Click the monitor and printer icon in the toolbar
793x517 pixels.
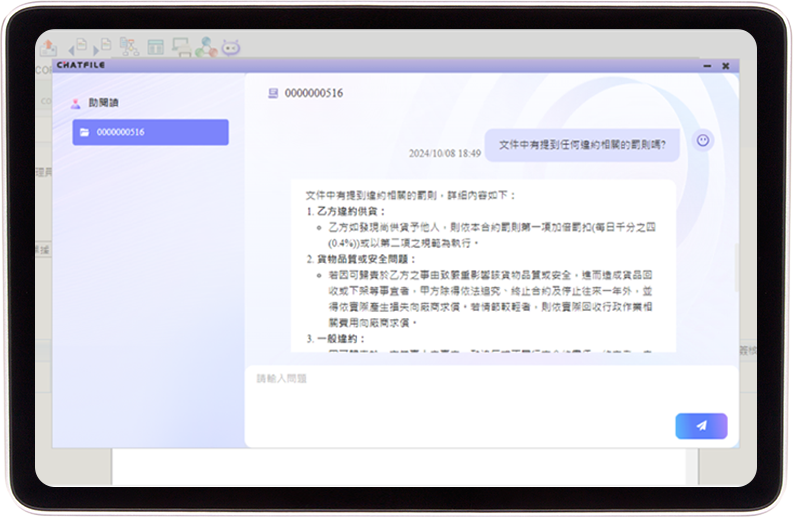coord(181,46)
